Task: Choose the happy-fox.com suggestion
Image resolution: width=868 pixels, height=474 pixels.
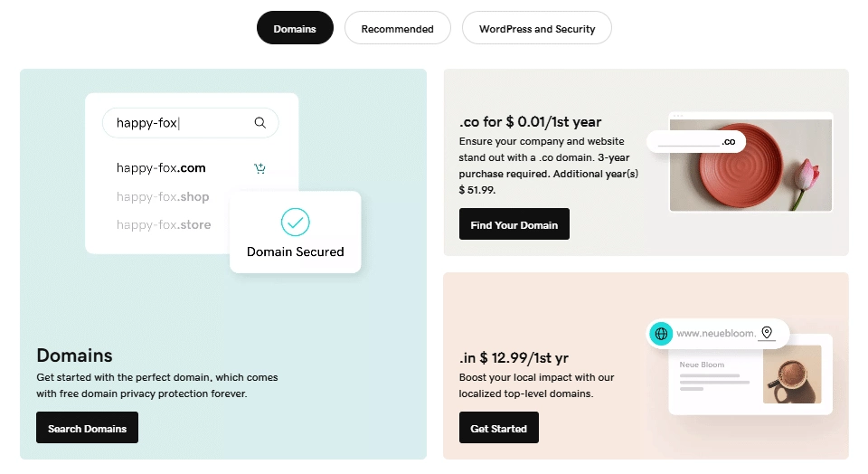Action: (x=161, y=168)
